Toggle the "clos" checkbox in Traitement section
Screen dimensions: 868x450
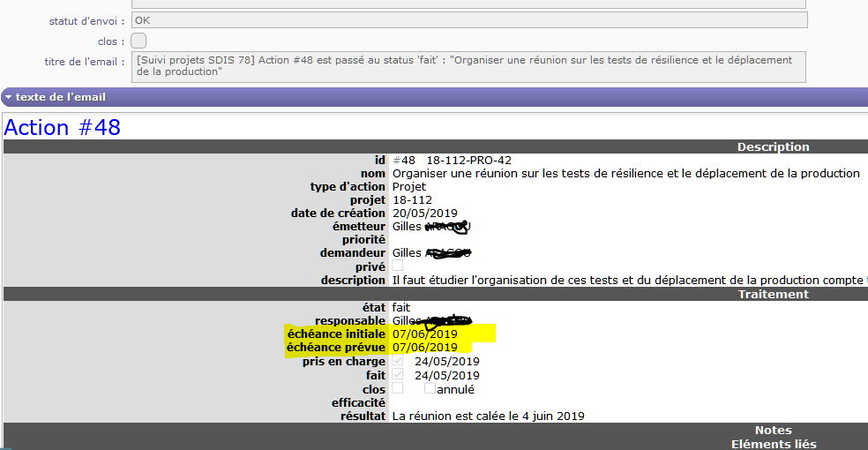point(398,388)
